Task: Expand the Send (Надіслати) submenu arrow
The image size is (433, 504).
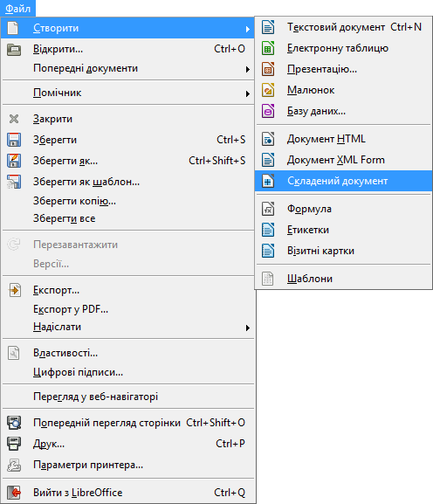Action: [247, 328]
